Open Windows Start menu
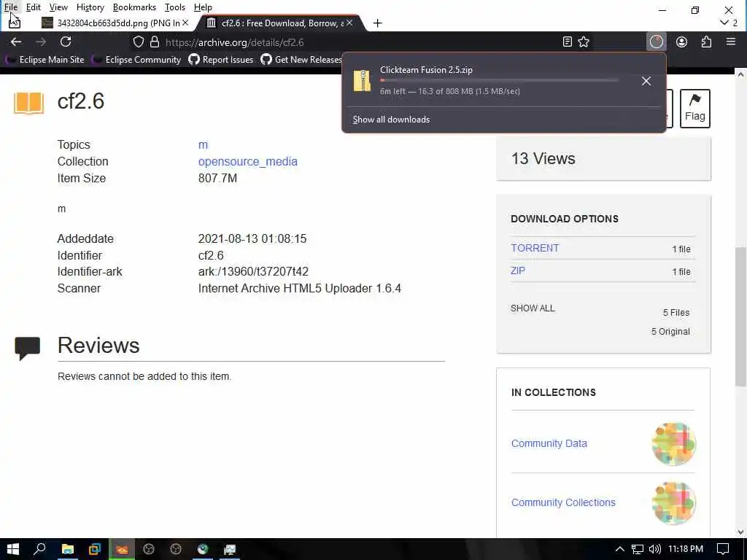 (x=13, y=549)
